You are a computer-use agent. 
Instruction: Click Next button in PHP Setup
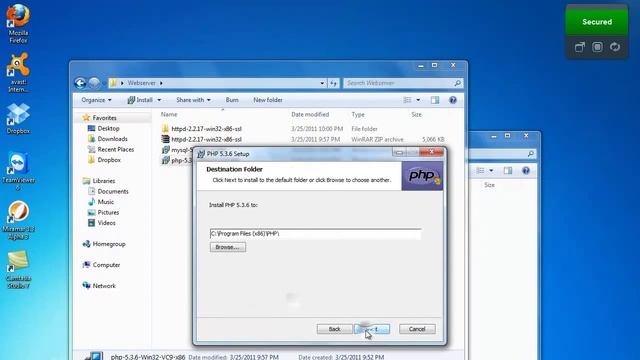[372, 329]
